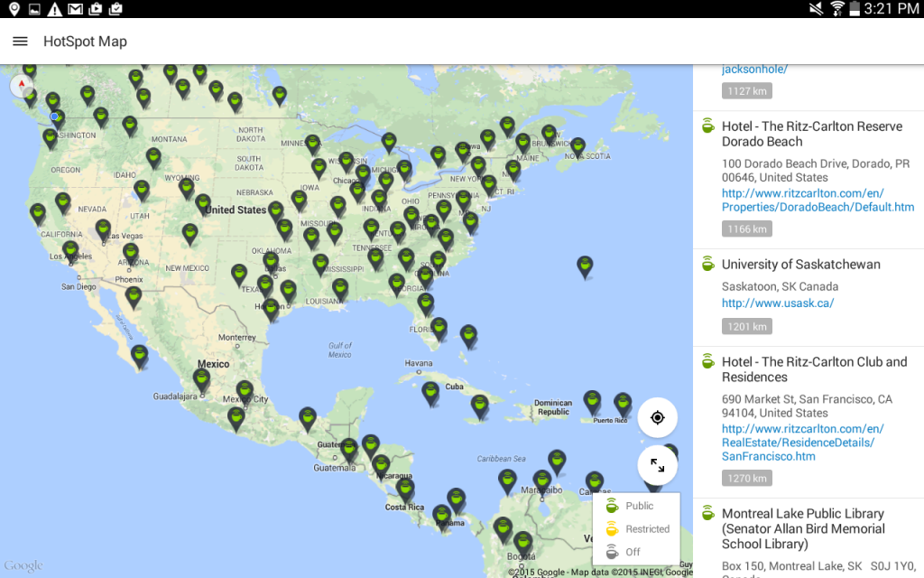The height and width of the screenshot is (578, 924).
Task: Tap the 100 Dorado Beach Drive address
Action: tap(816, 171)
